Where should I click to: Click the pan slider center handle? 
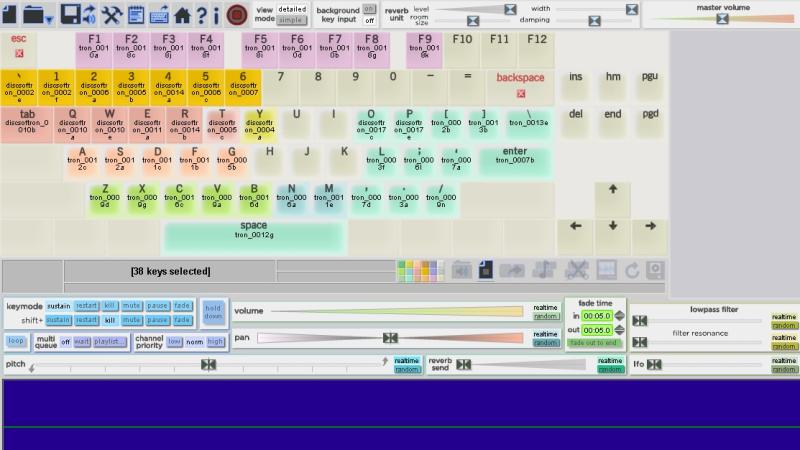coord(390,338)
